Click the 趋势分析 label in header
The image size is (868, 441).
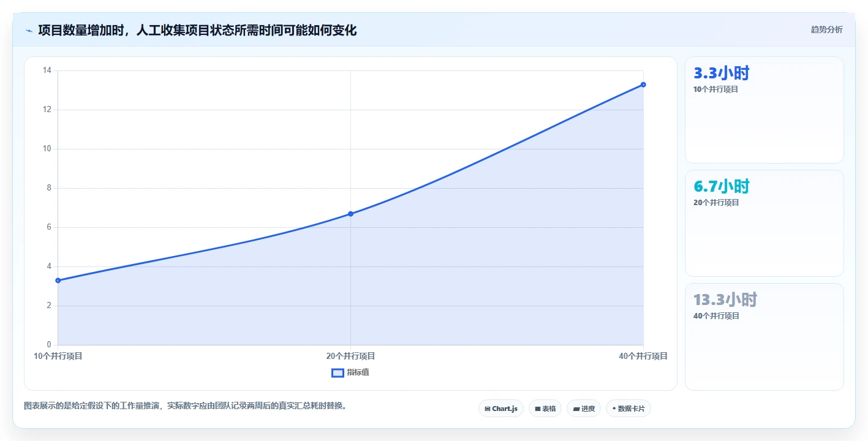pyautogui.click(x=826, y=29)
